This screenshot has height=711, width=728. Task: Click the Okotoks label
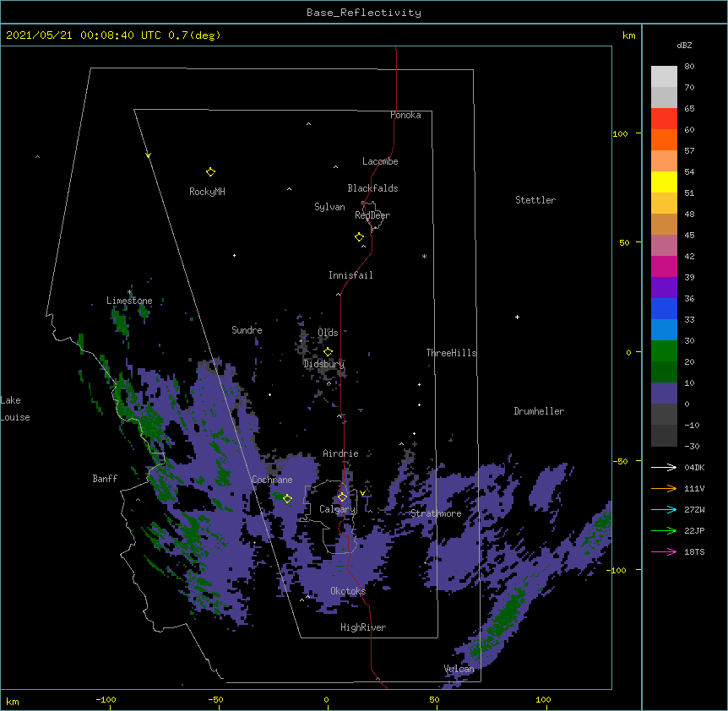(348, 591)
